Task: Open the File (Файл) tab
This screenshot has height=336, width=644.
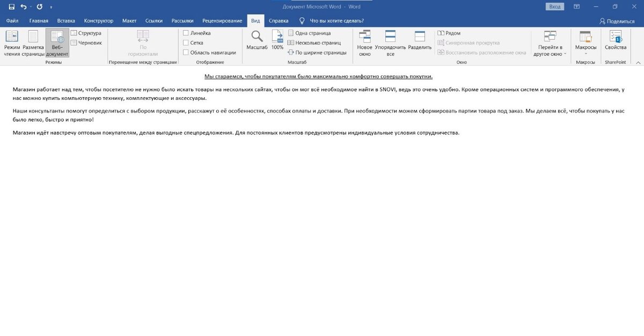Action: [12, 20]
